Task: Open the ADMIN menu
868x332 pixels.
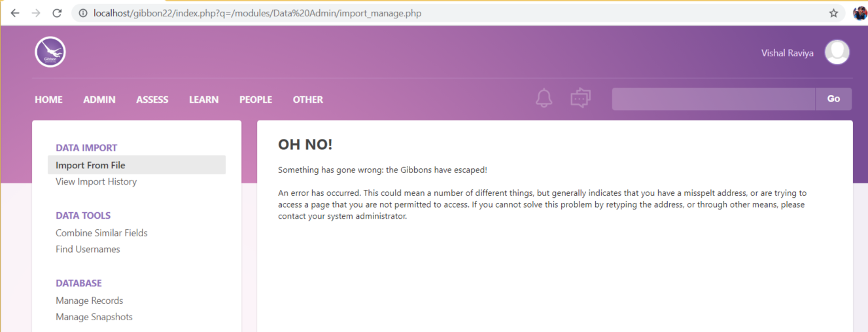Action: pyautogui.click(x=99, y=100)
